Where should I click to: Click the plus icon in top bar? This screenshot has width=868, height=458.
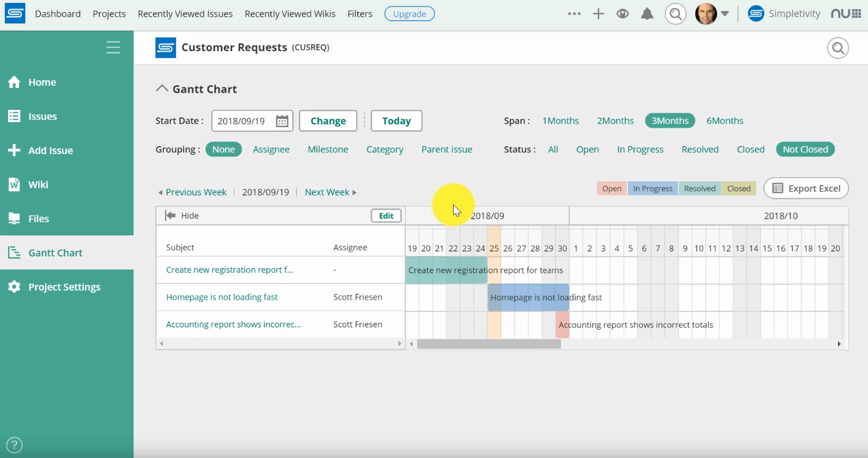pyautogui.click(x=599, y=14)
